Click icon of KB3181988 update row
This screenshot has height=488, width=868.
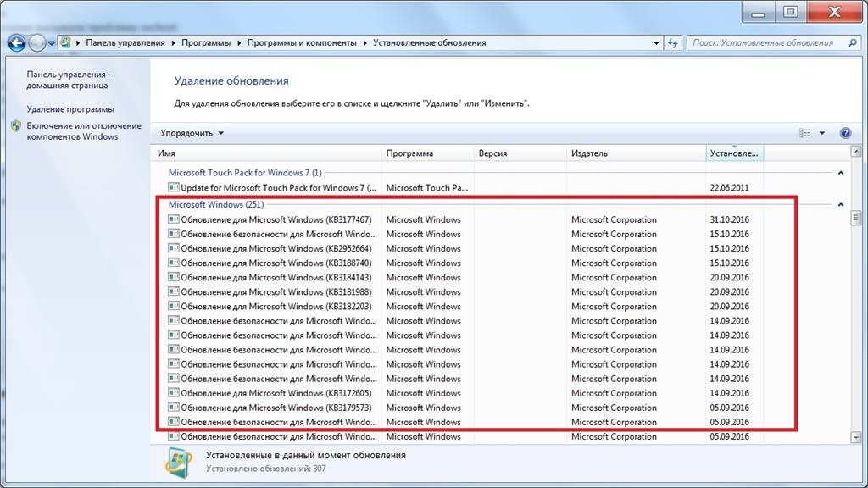173,291
